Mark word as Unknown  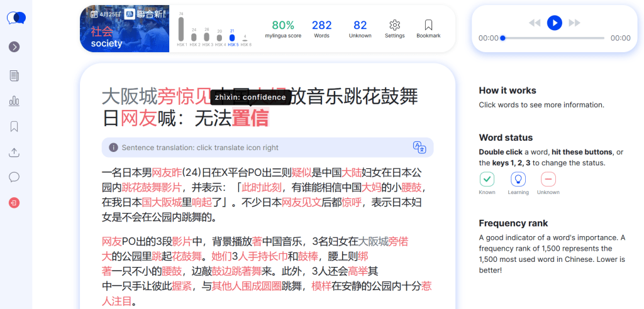[548, 179]
